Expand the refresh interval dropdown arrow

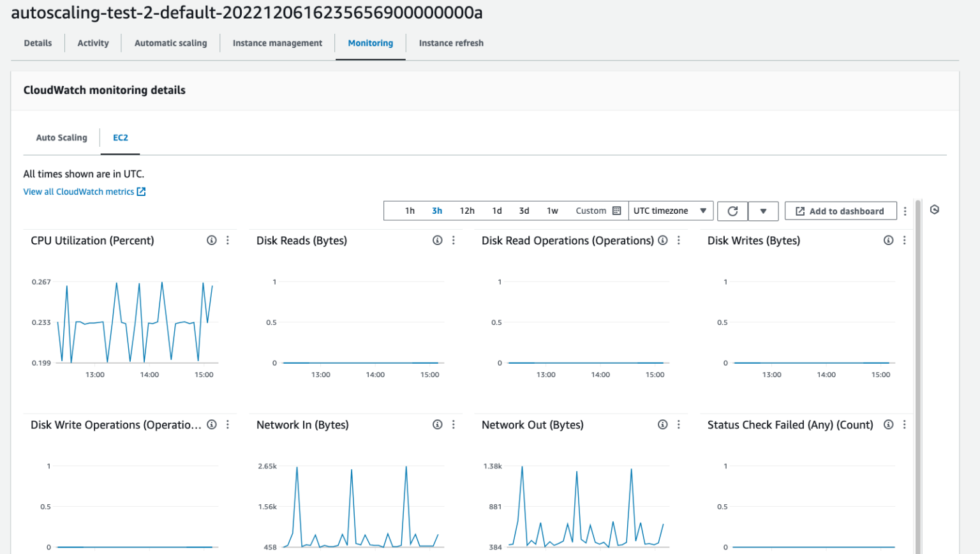tap(763, 211)
